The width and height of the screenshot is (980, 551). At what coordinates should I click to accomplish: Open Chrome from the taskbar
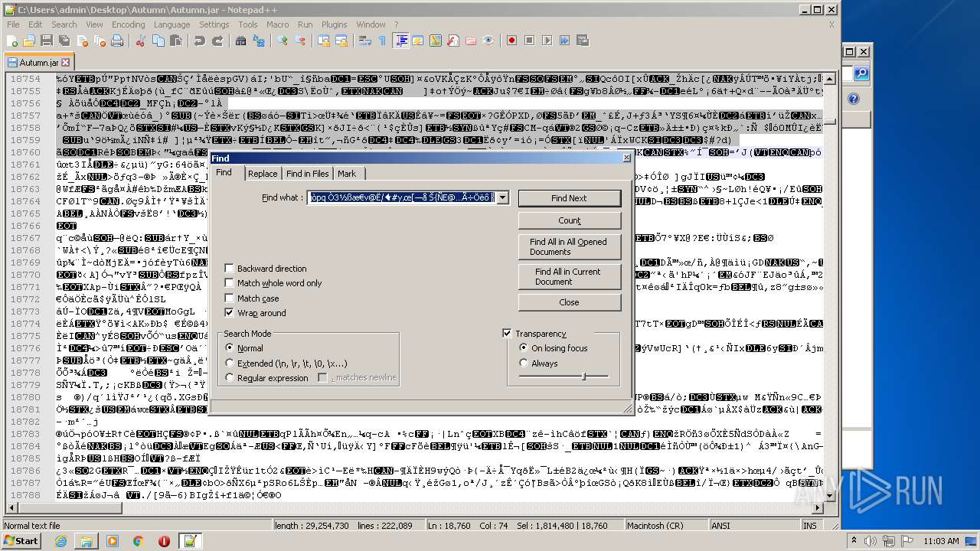[x=138, y=541]
